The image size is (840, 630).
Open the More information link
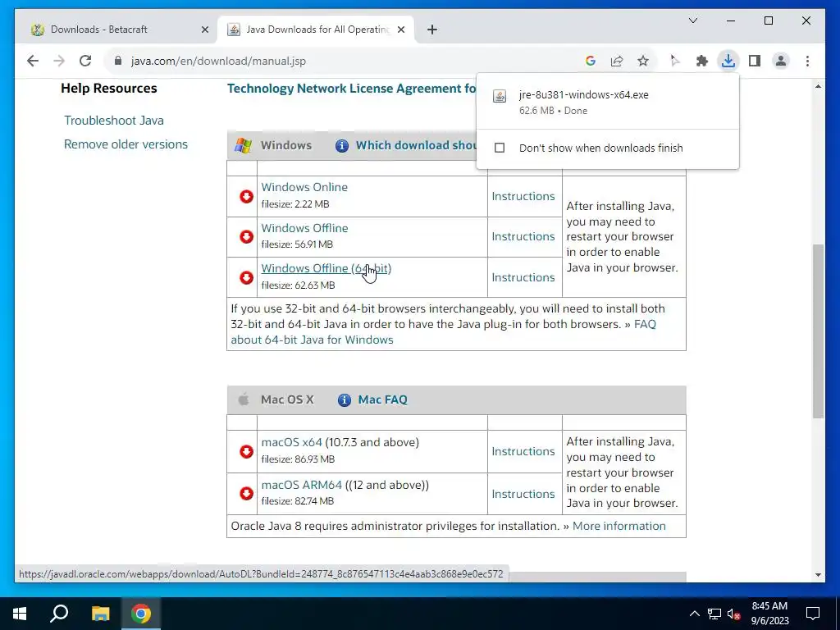tap(619, 526)
